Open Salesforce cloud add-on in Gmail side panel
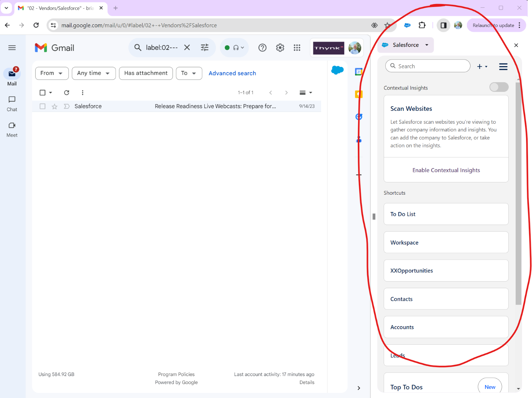 coord(337,70)
